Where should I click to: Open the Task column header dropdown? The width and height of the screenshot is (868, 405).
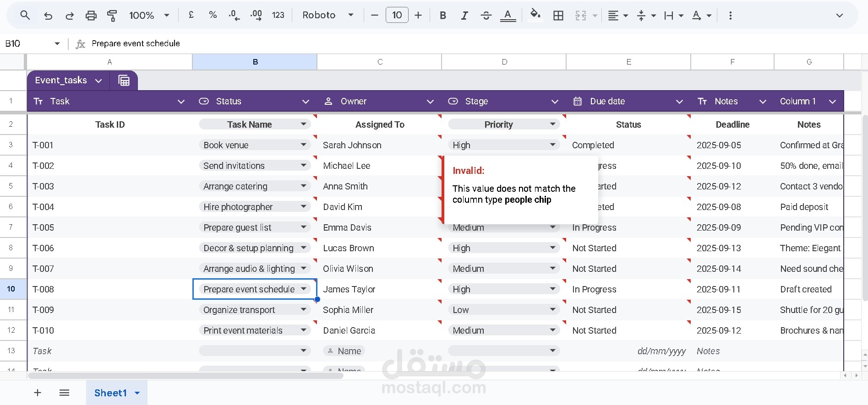coord(181,102)
